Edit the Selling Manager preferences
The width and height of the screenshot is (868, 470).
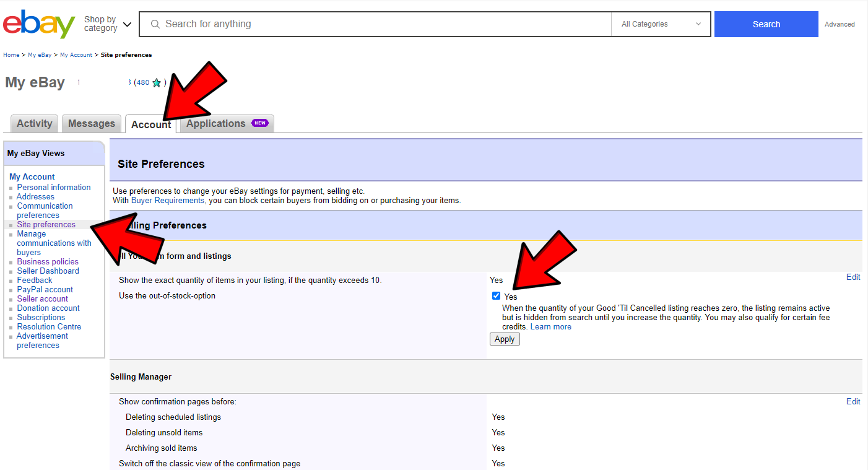click(853, 401)
